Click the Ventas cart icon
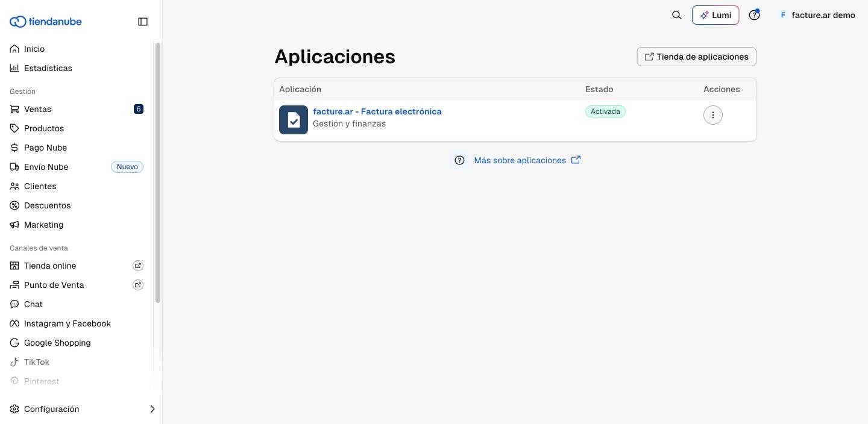This screenshot has height=424, width=868. [x=14, y=109]
